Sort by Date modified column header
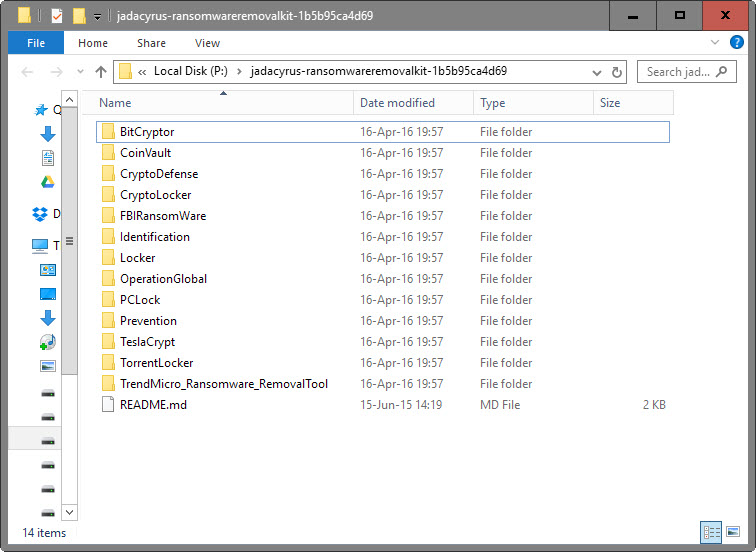Image resolution: width=756 pixels, height=552 pixels. tap(414, 103)
